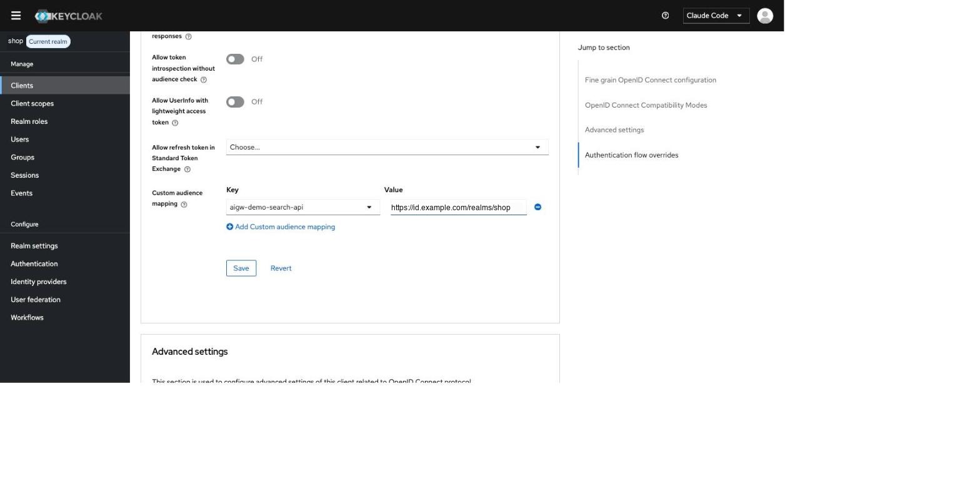Image resolution: width=980 pixels, height=478 pixels.
Task: Open the Claude Code user dropdown
Action: coord(716,16)
